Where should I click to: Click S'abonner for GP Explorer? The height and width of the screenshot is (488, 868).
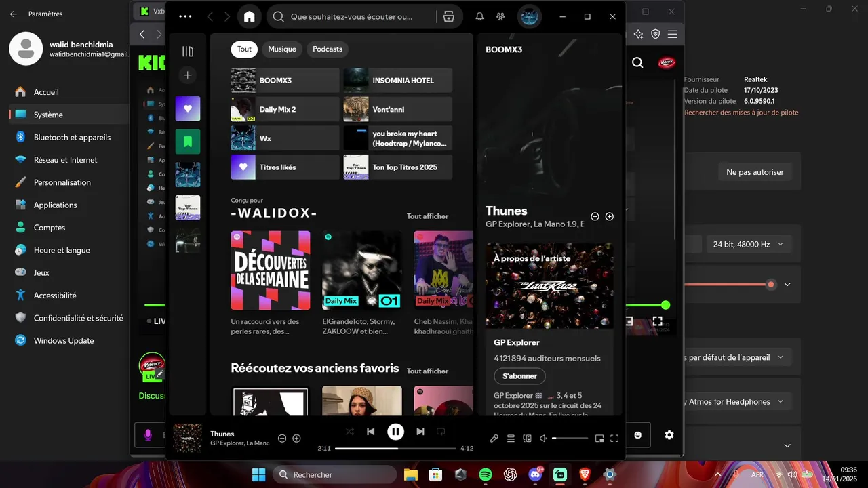click(x=519, y=376)
